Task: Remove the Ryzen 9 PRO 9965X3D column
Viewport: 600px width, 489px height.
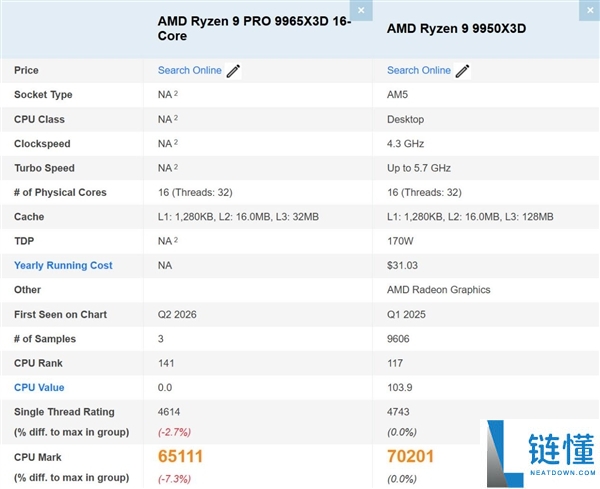Action: point(361,10)
